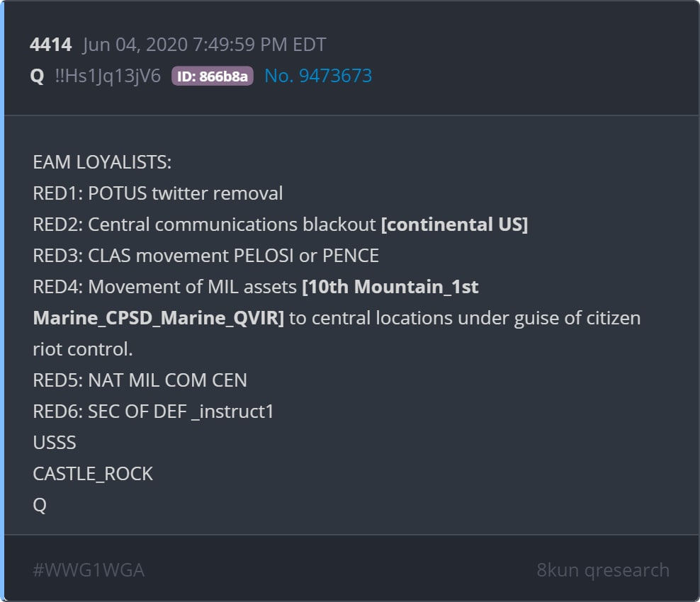700x602 pixels.
Task: Click the CASTLE_ROCK text
Action: [93, 474]
